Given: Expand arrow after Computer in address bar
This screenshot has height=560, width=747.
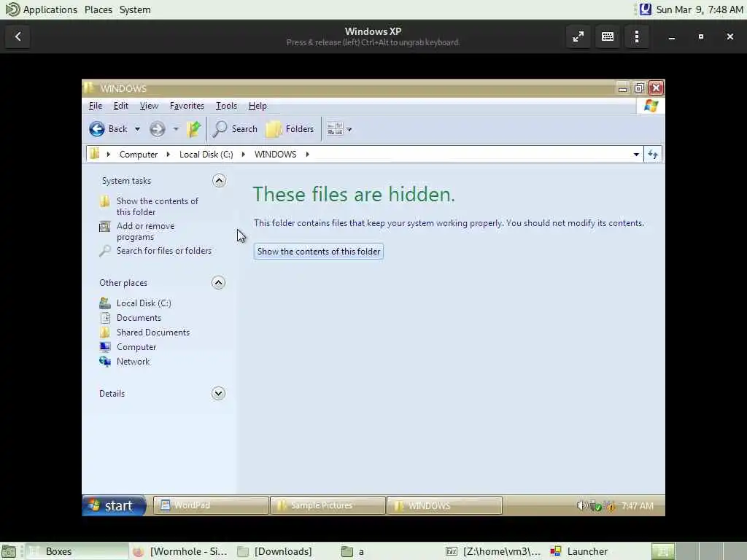Looking at the screenshot, I should pyautogui.click(x=169, y=155).
